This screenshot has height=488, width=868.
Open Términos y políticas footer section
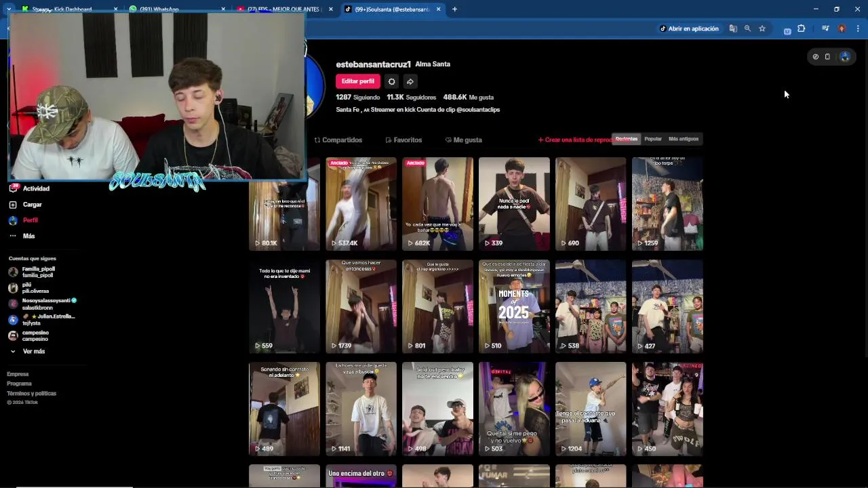tap(31, 393)
